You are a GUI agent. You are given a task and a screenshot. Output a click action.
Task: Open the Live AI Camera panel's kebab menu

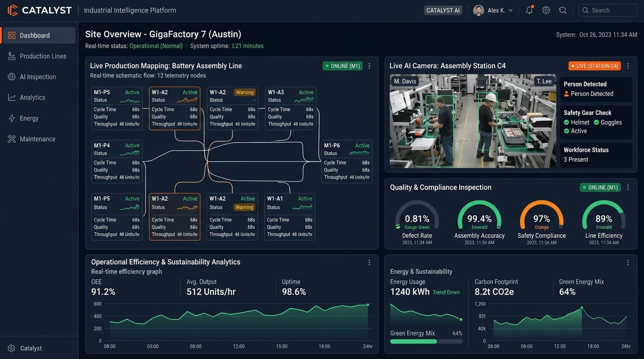tap(628, 66)
